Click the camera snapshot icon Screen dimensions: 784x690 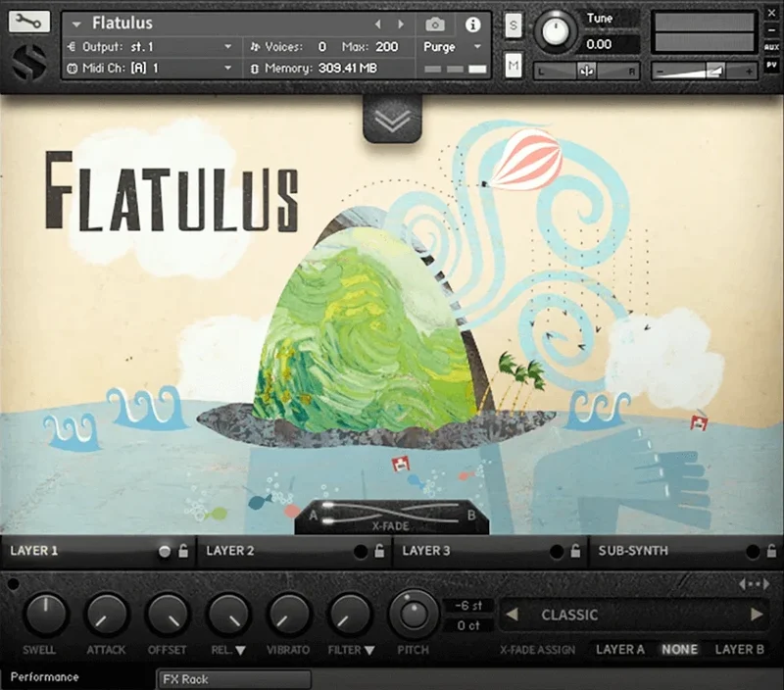[434, 24]
